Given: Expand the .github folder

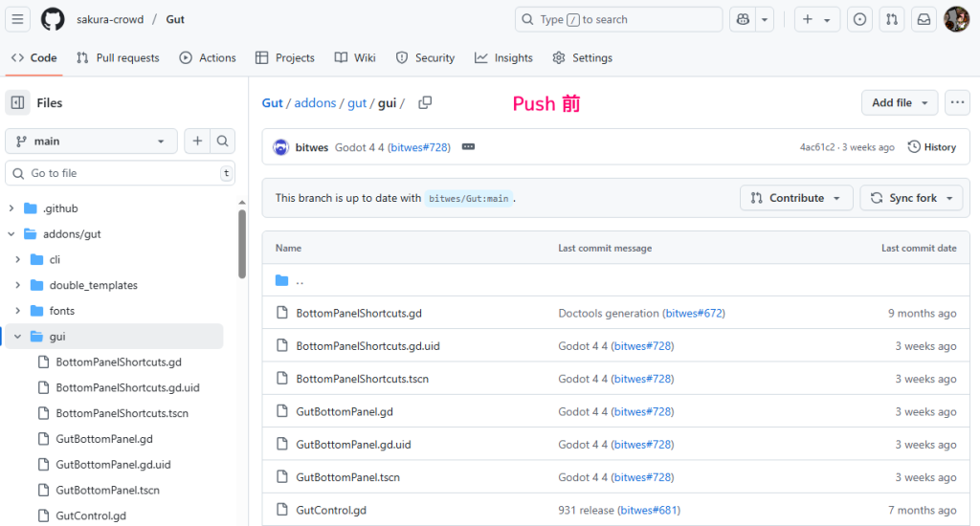Looking at the screenshot, I should (11, 208).
